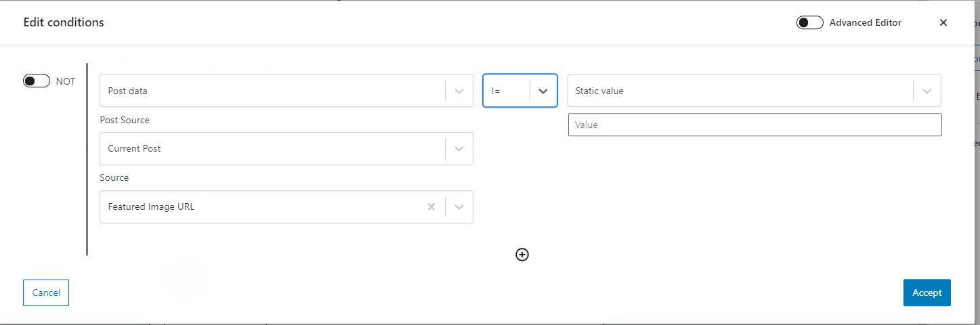980x325 pixels.
Task: Click the Static value chevron arrow
Action: [x=927, y=91]
